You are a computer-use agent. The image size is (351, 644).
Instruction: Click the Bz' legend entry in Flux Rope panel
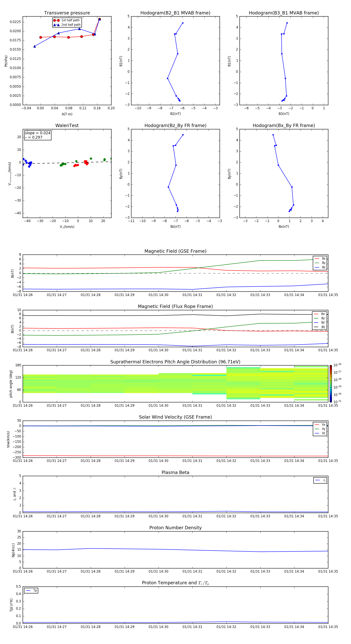320,323
